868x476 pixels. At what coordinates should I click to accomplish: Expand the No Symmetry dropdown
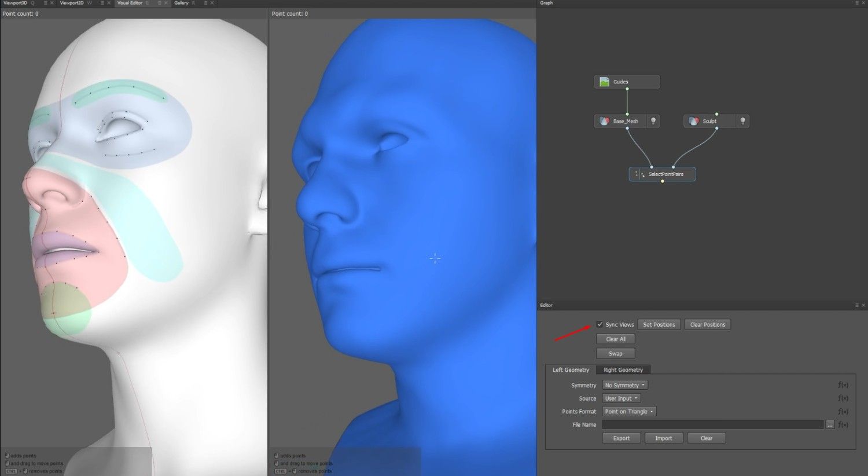tap(625, 385)
